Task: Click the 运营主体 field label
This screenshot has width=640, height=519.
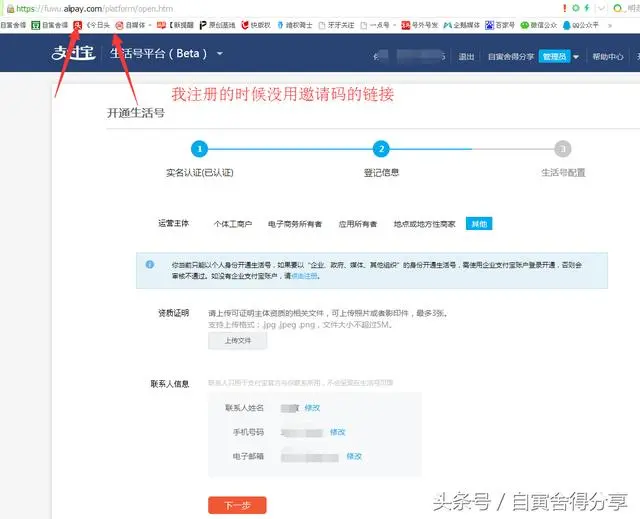Action: (173, 223)
